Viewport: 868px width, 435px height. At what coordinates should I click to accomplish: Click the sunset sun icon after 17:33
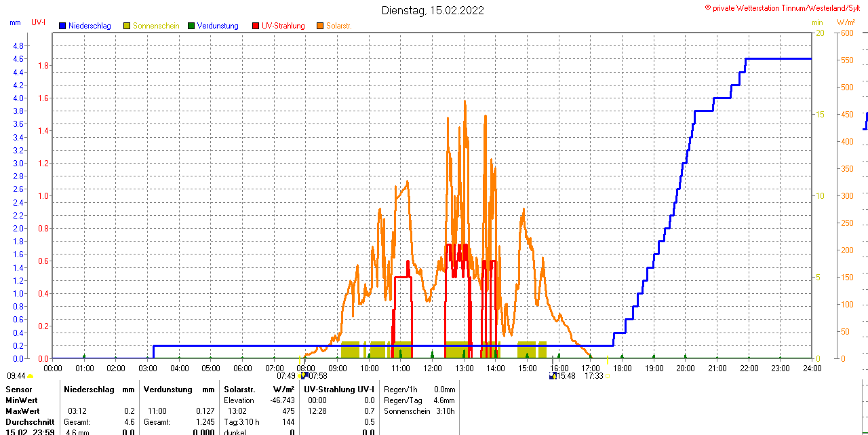[x=608, y=375]
